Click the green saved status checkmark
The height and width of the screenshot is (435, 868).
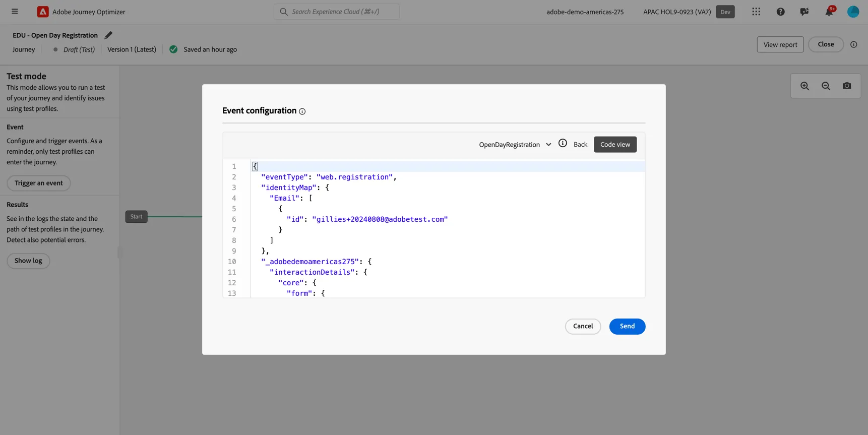point(173,49)
